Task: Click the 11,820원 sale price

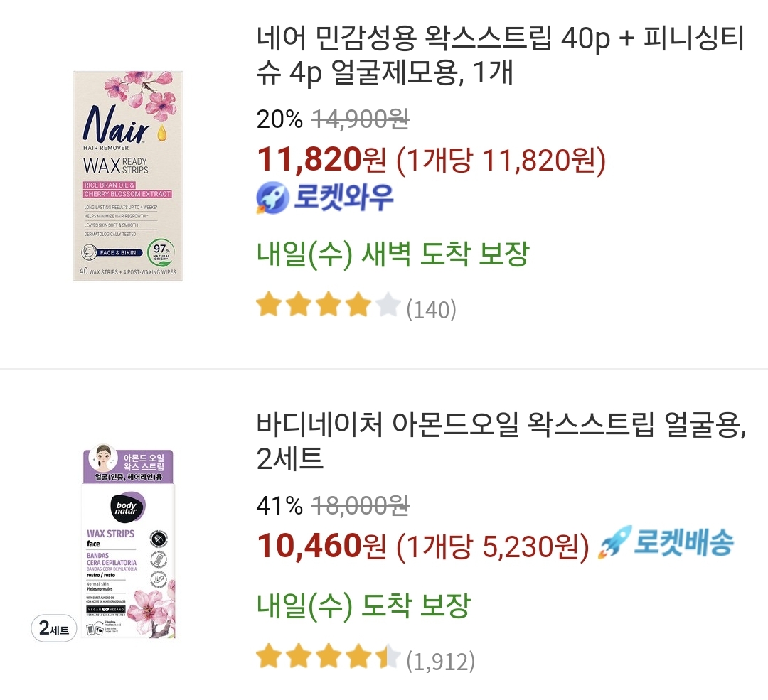Action: (321, 161)
